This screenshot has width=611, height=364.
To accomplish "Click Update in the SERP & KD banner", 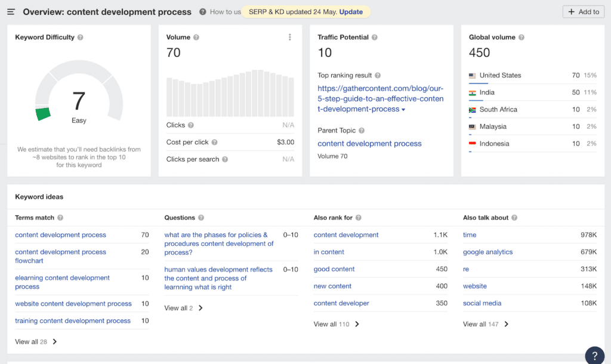I will coord(351,11).
